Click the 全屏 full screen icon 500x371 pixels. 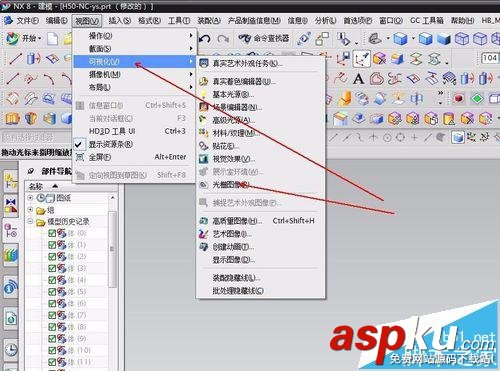80,157
